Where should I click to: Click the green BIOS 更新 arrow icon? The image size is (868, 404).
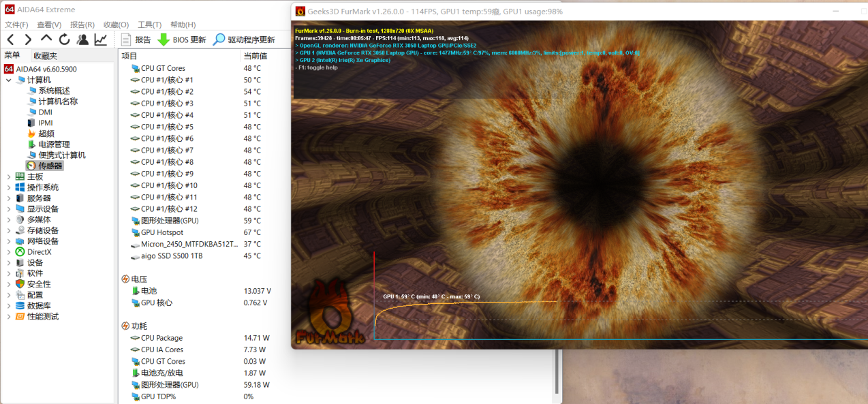164,40
